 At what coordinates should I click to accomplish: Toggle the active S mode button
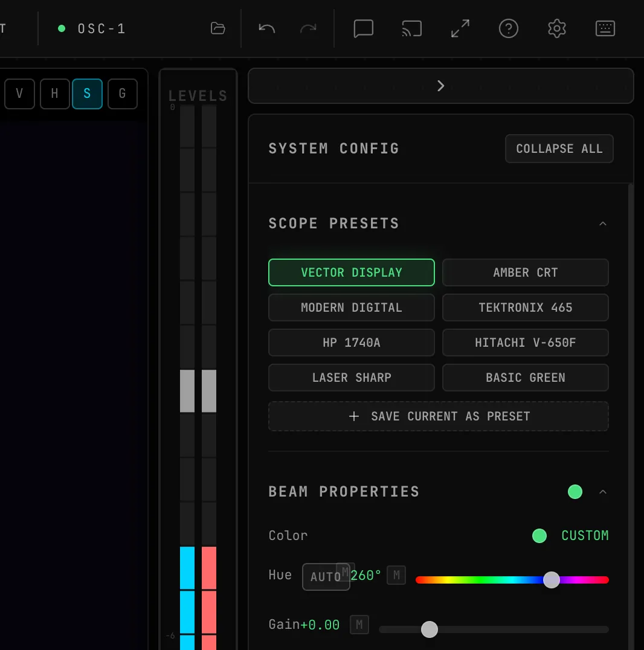pos(87,94)
